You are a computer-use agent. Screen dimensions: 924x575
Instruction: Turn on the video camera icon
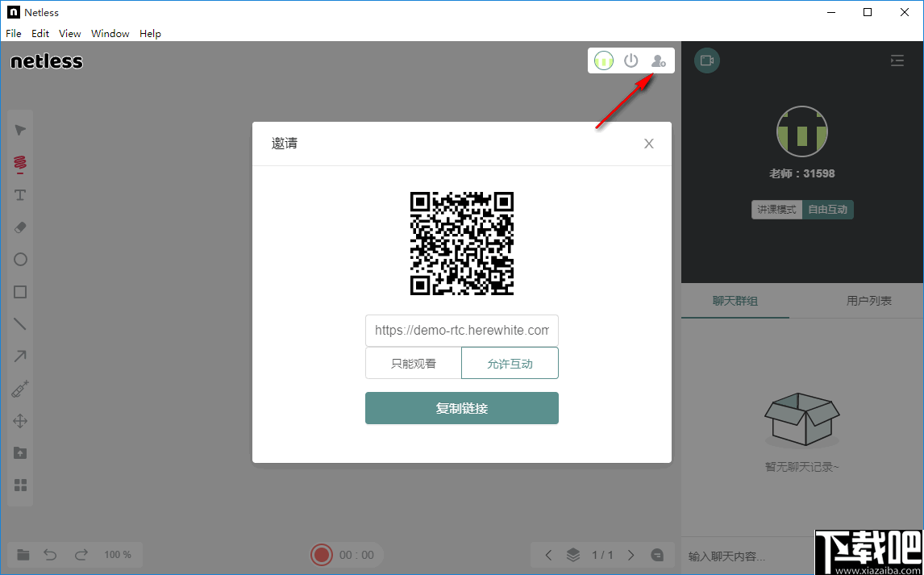[706, 60]
